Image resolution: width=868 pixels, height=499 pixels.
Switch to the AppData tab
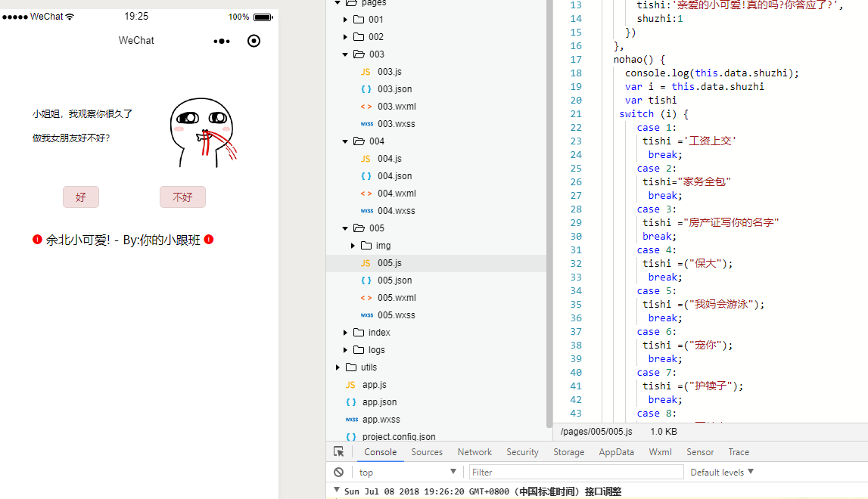pos(616,452)
